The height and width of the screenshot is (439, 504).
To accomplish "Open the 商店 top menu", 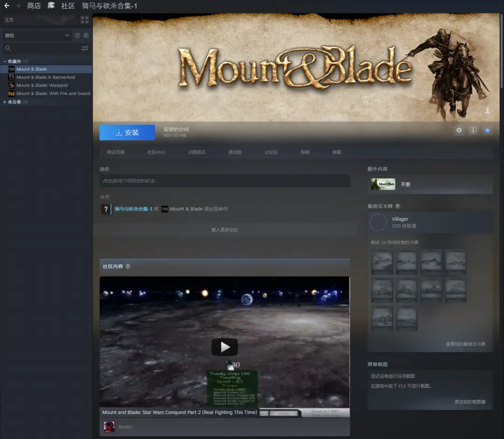I will click(x=34, y=6).
